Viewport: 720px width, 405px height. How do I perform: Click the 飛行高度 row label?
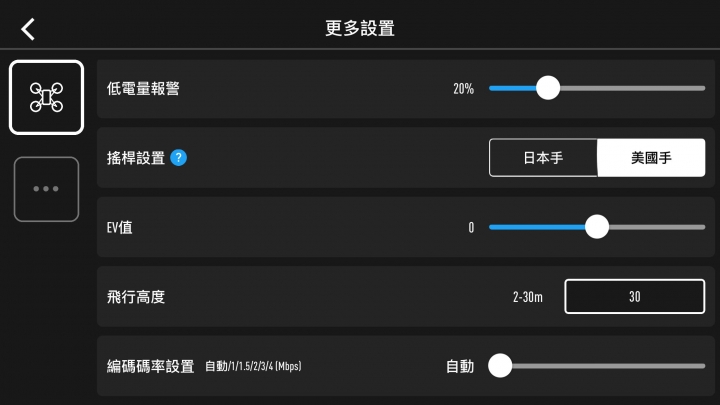coord(136,297)
